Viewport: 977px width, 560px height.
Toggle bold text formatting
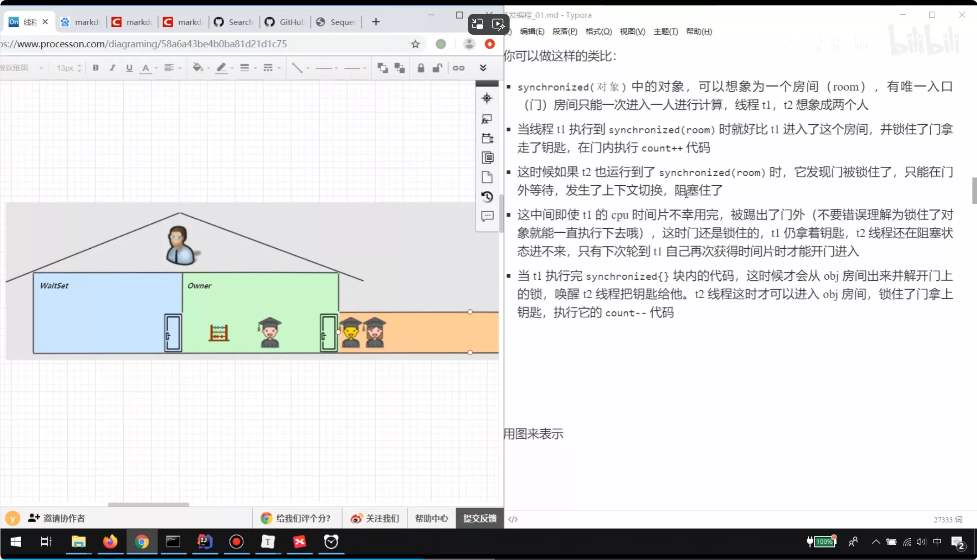pos(95,68)
